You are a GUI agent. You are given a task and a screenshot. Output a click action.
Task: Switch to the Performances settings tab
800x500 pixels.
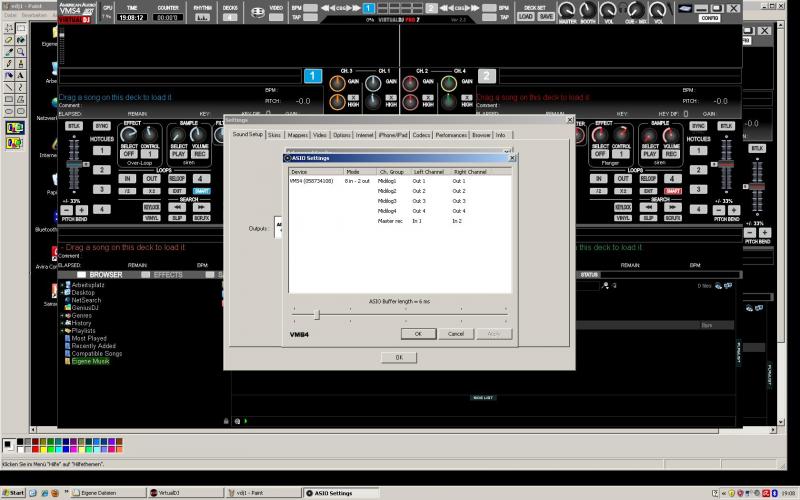(451, 135)
